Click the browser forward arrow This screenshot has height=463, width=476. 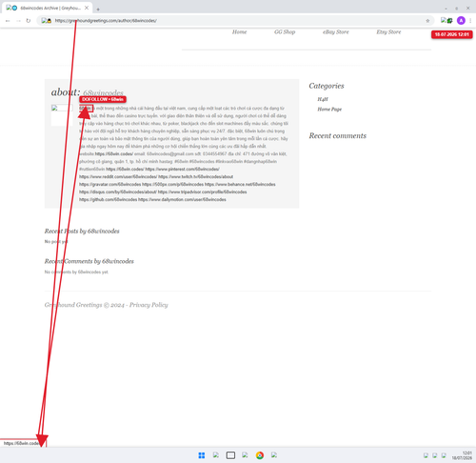pos(18,21)
